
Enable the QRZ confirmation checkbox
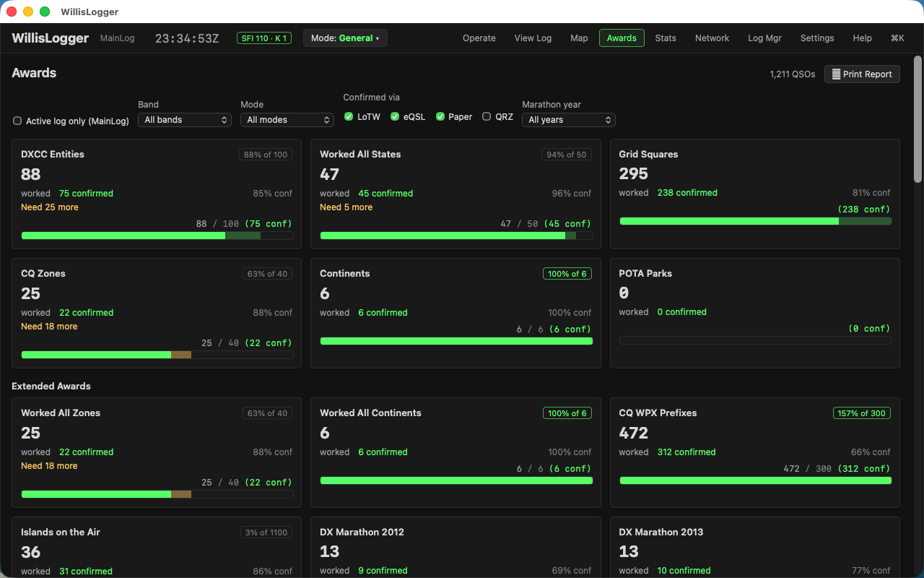tap(487, 116)
